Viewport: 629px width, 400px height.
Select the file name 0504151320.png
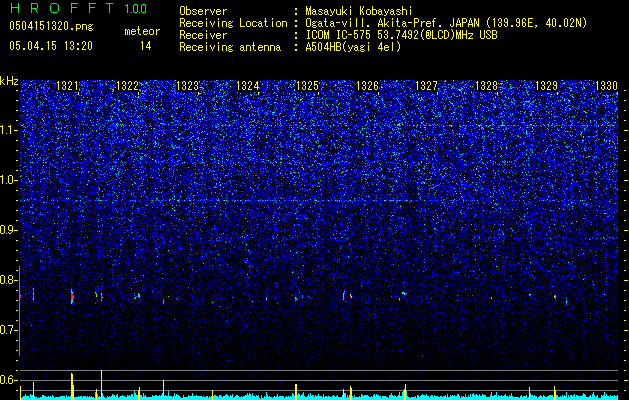51,27
